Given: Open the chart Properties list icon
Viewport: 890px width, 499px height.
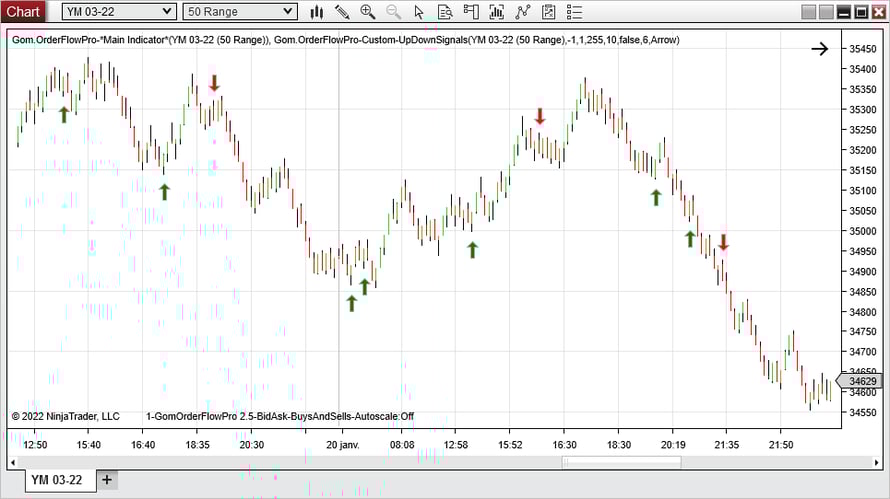Looking at the screenshot, I should click(x=574, y=12).
